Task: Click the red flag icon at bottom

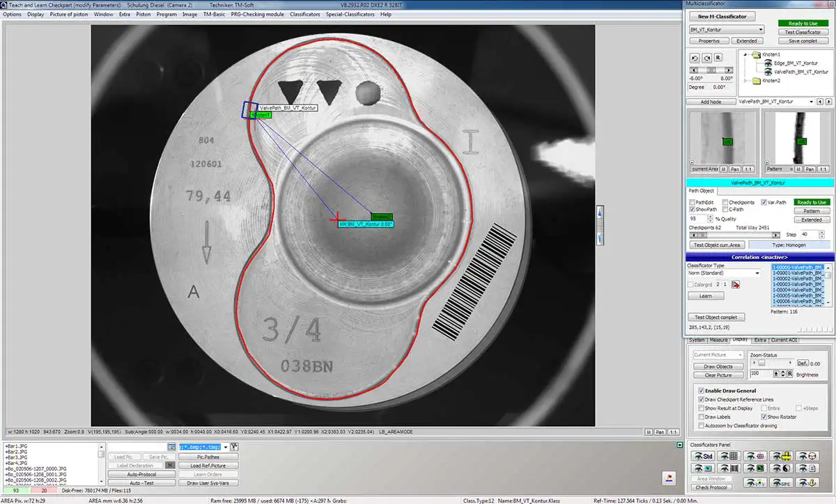Action: (669, 478)
